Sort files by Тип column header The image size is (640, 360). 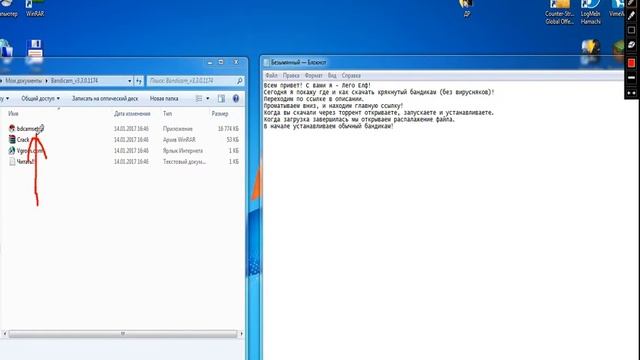coord(167,113)
